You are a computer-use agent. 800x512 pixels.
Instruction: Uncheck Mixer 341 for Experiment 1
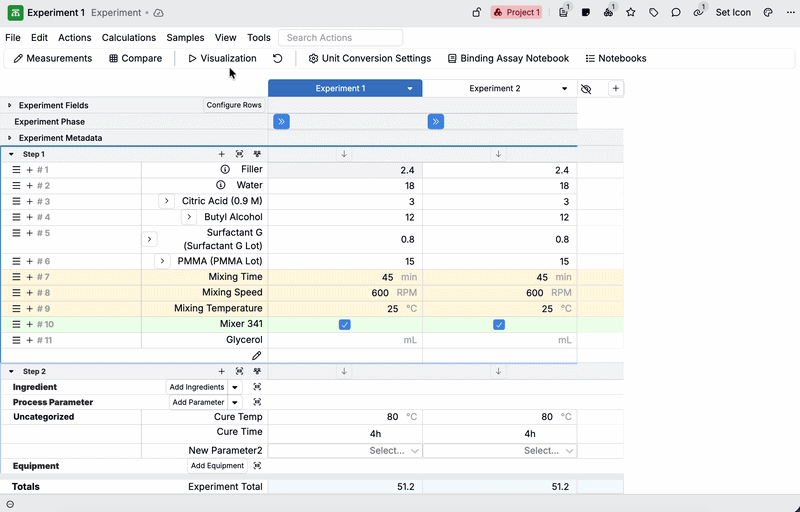coord(344,324)
